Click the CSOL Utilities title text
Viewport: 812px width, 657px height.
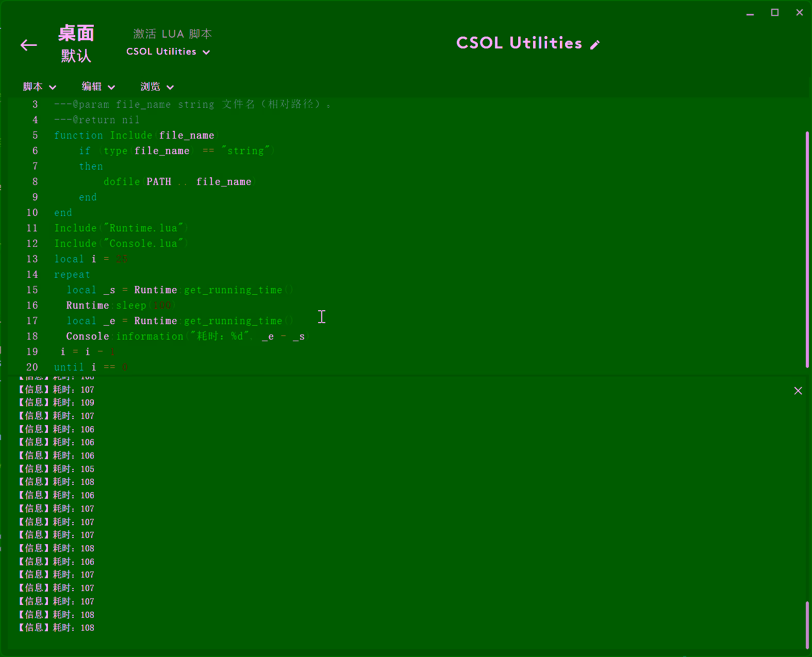click(x=519, y=43)
